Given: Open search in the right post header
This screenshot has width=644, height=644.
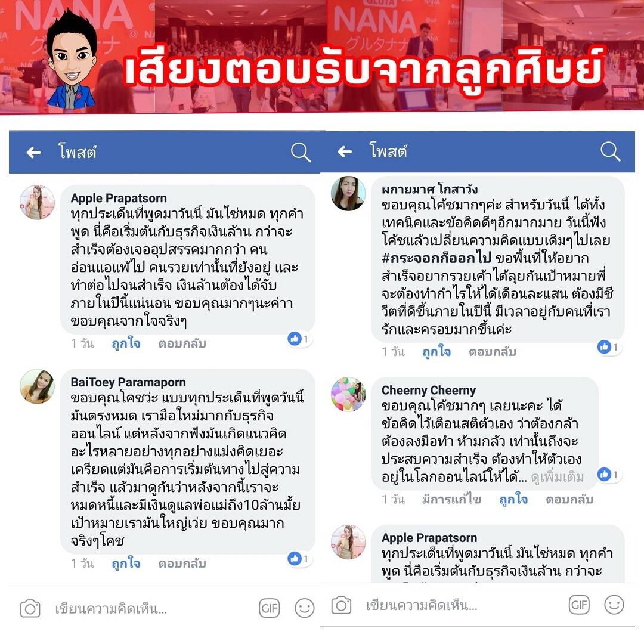Looking at the screenshot, I should pyautogui.click(x=611, y=151).
